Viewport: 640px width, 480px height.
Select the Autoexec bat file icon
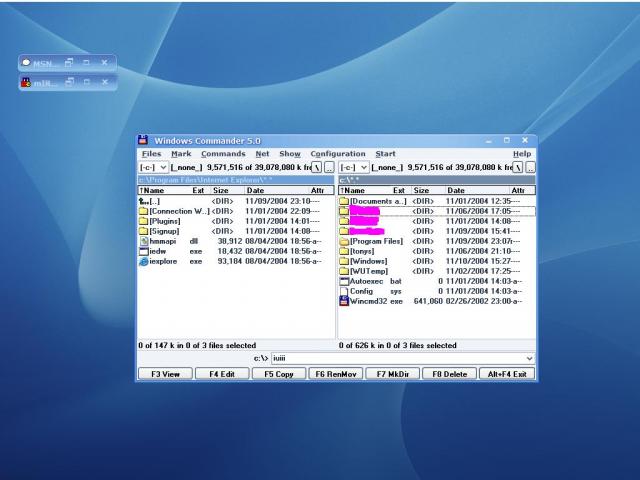pos(344,281)
